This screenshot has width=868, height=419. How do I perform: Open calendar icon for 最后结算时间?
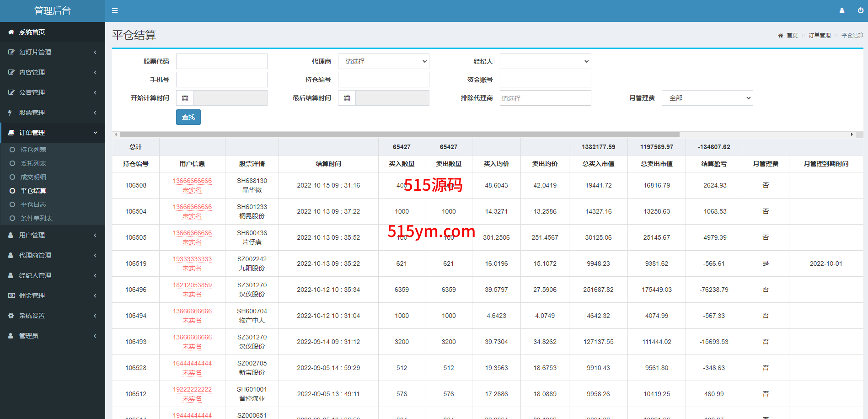pos(347,98)
